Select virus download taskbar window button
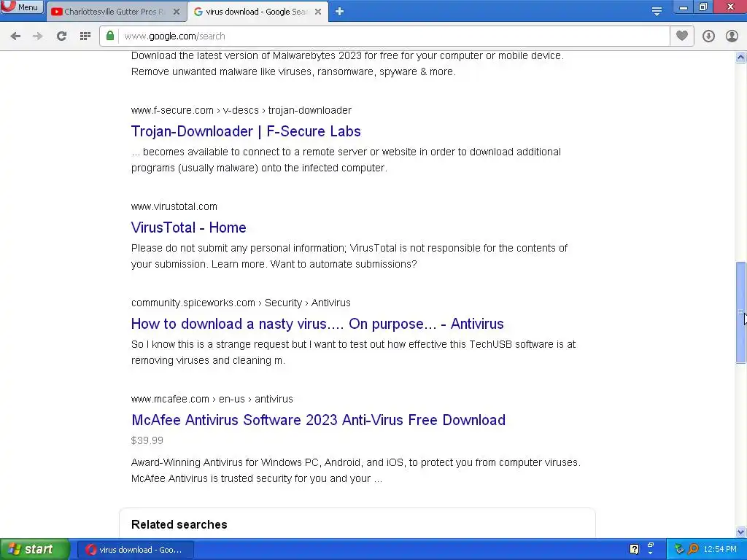Screen dimensions: 747x560 point(135,550)
